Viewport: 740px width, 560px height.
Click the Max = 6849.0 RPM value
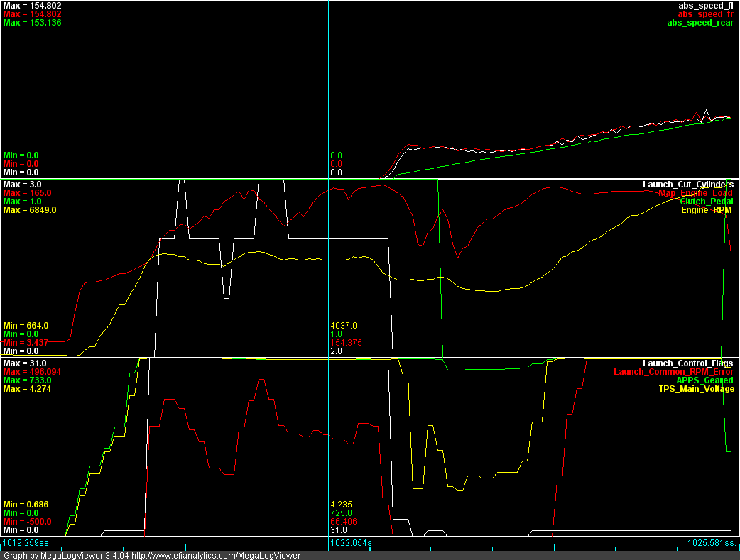[29, 210]
